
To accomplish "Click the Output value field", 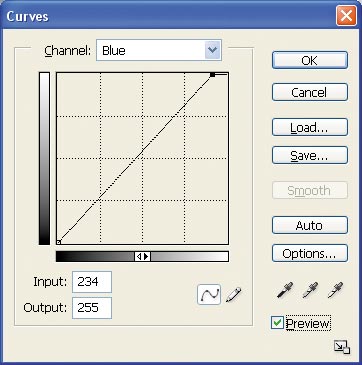I will (x=92, y=308).
